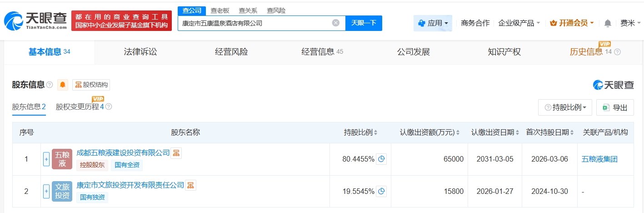
Task: Switch to the 法律诉讼 tab
Action: click(x=140, y=52)
